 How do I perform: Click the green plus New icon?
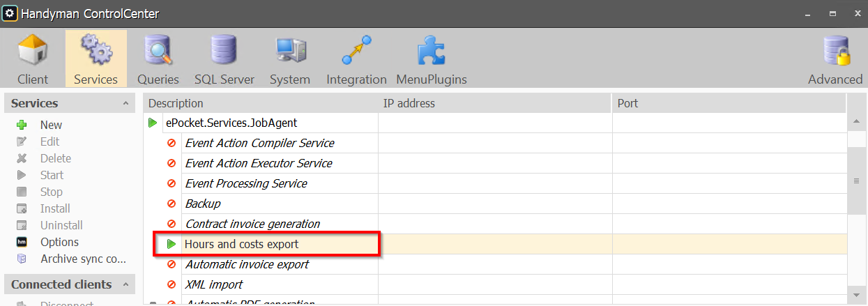tap(22, 125)
